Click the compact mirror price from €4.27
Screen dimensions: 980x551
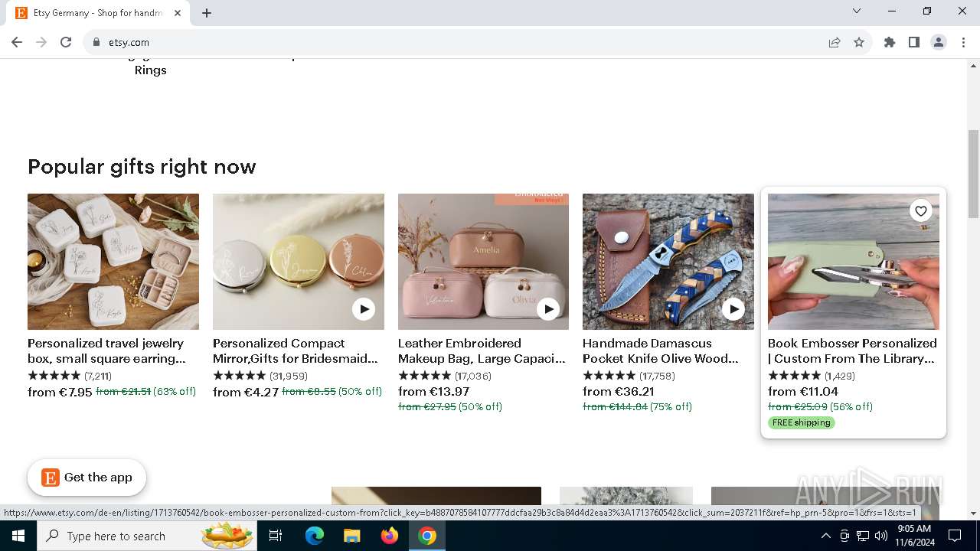[246, 392]
